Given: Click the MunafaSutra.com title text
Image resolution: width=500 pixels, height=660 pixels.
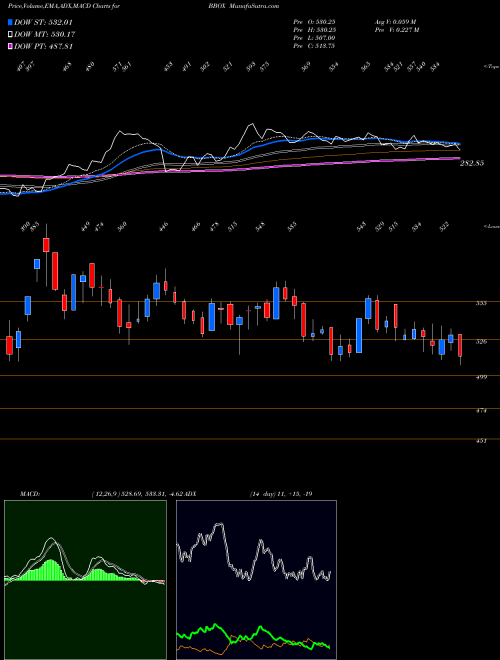Looking at the screenshot, I should click(257, 6).
